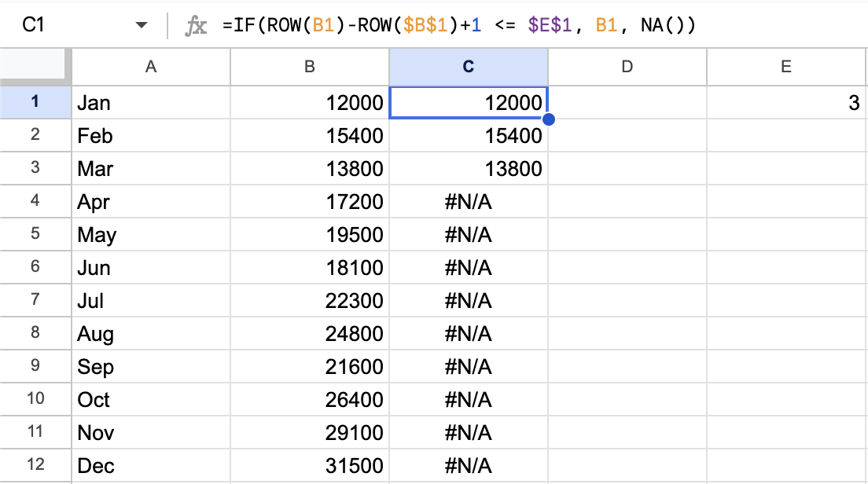Select cell A1 containing Jan
Screen dimensions: 868x484
click(x=150, y=102)
